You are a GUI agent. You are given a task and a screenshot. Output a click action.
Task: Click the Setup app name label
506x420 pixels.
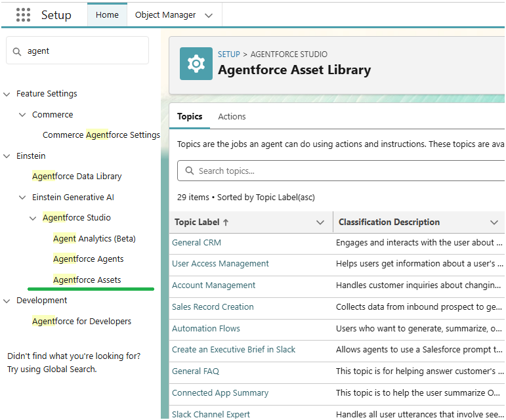pos(56,15)
